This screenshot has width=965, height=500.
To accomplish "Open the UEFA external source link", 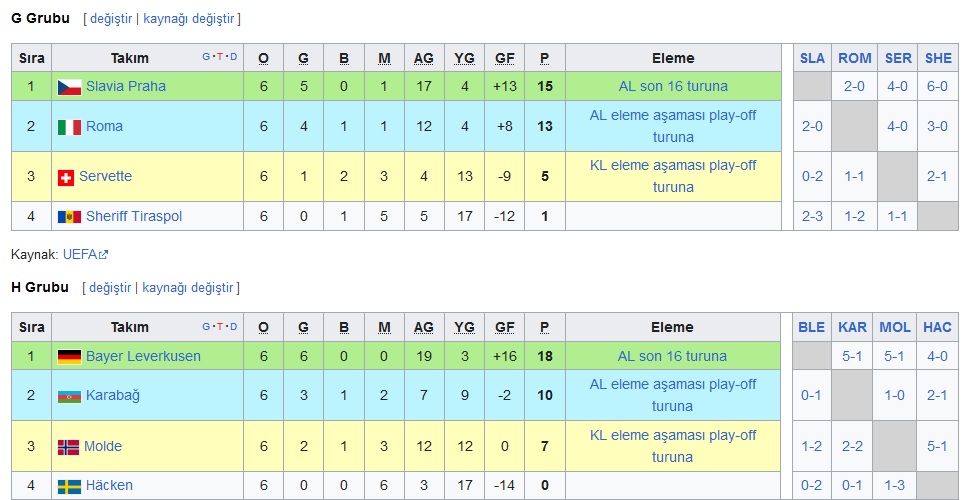I will tap(86, 254).
